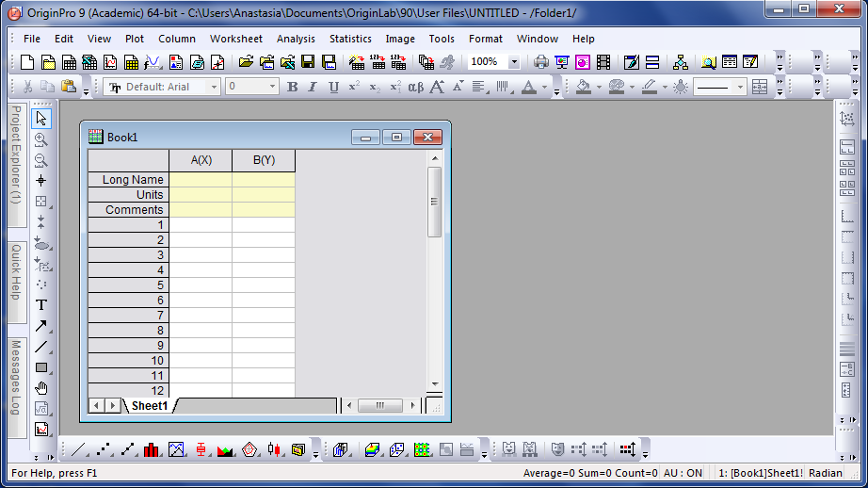Select the Pointer tool
868x488 pixels.
point(41,118)
